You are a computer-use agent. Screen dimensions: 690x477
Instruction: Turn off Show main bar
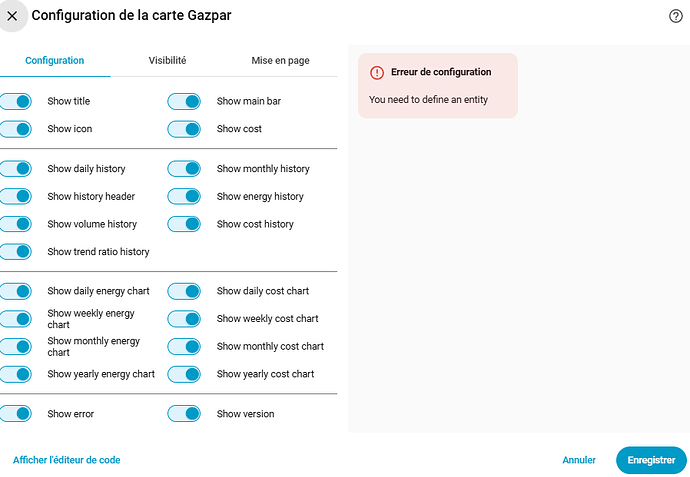pos(184,102)
